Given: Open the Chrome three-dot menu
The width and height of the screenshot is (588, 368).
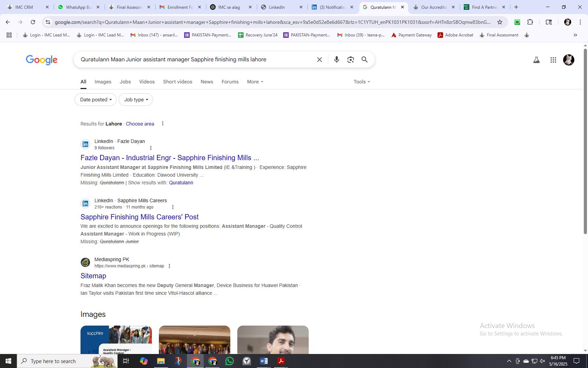Looking at the screenshot, I should tap(580, 22).
